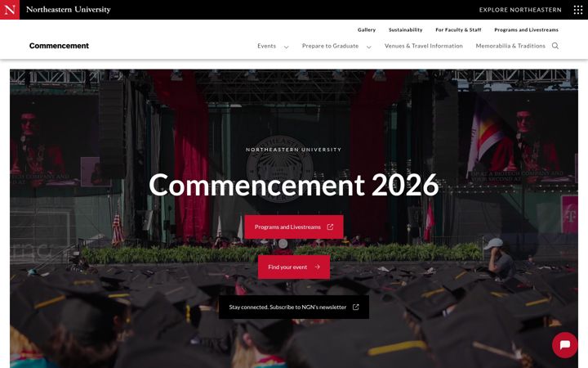The width and height of the screenshot is (588, 368).
Task: Expand the Prepare to Graduate chevron
Action: point(369,47)
